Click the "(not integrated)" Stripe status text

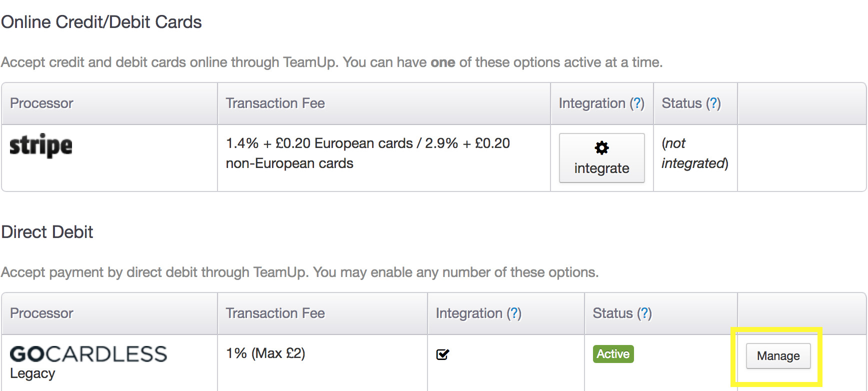click(x=694, y=153)
